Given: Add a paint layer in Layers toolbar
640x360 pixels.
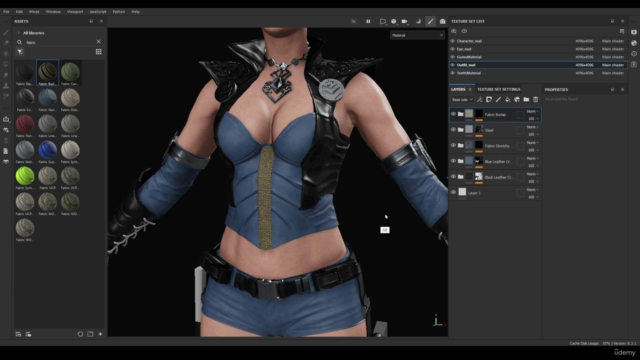Looking at the screenshot, I should [498, 100].
